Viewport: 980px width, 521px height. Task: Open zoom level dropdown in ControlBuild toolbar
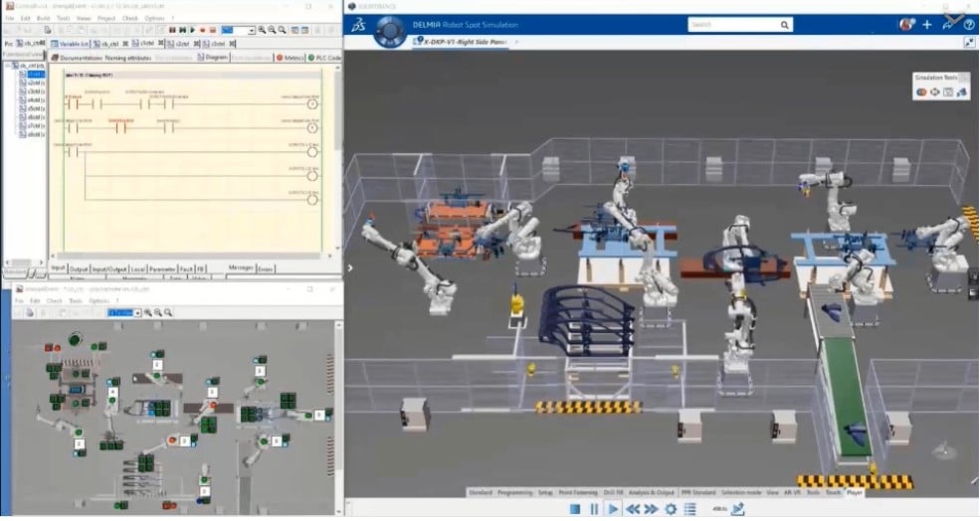point(252,30)
